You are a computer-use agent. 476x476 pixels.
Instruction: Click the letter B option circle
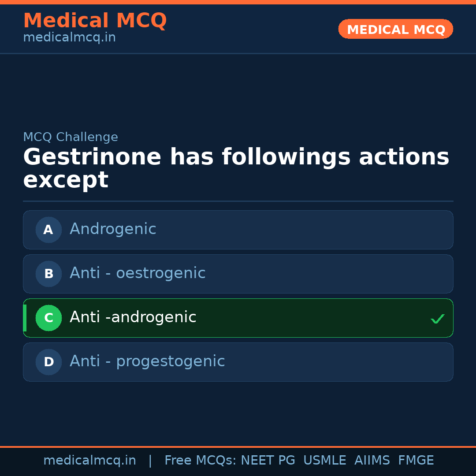pos(48,274)
